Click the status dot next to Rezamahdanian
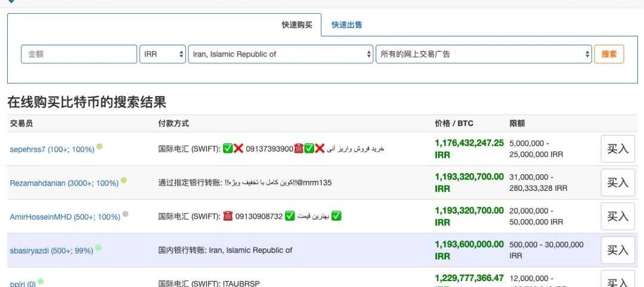The height and width of the screenshot is (287, 644). (123, 180)
